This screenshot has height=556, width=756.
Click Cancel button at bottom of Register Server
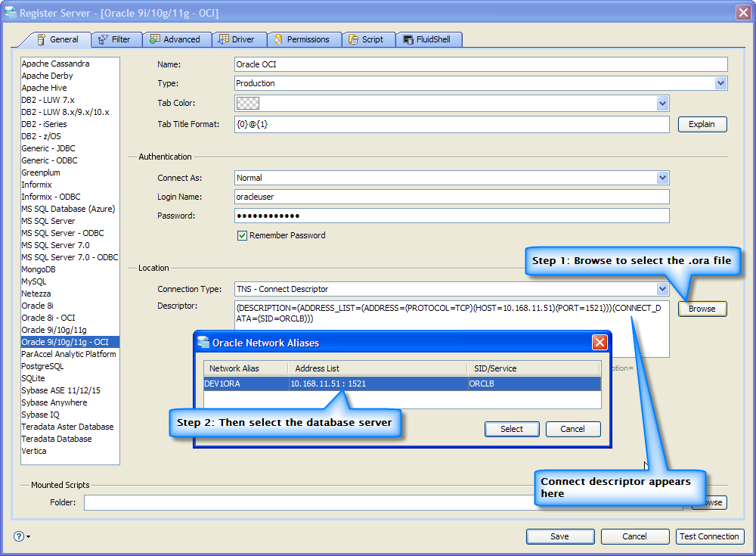(634, 536)
